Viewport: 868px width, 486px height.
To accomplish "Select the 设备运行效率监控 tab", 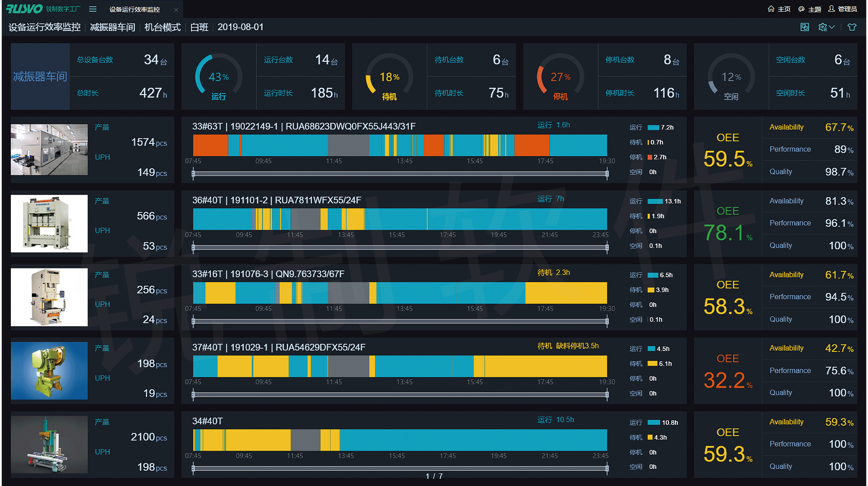I will (135, 9).
